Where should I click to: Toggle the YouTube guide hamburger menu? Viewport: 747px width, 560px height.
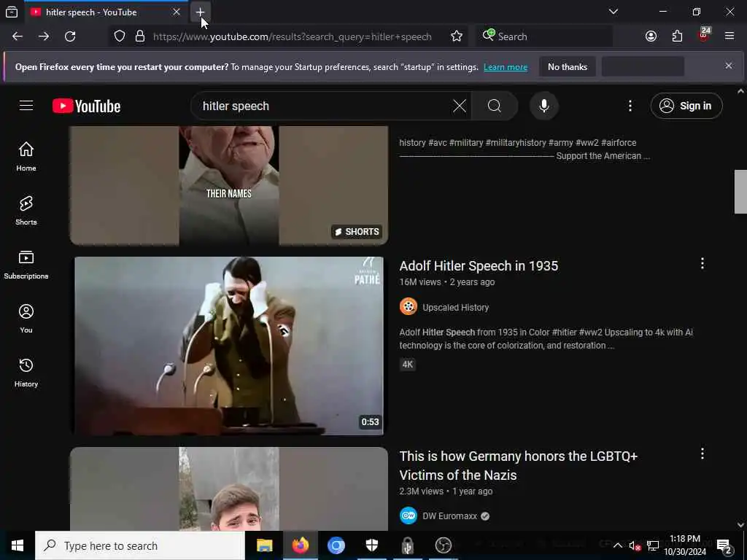click(26, 105)
